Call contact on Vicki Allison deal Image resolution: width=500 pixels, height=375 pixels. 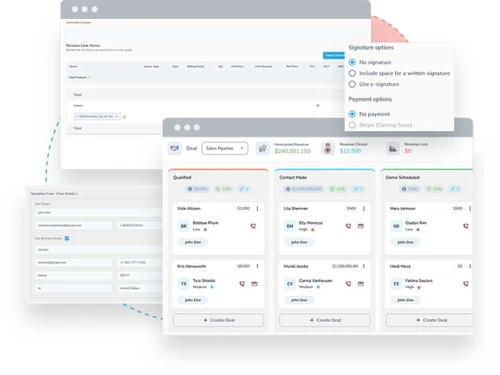(253, 226)
